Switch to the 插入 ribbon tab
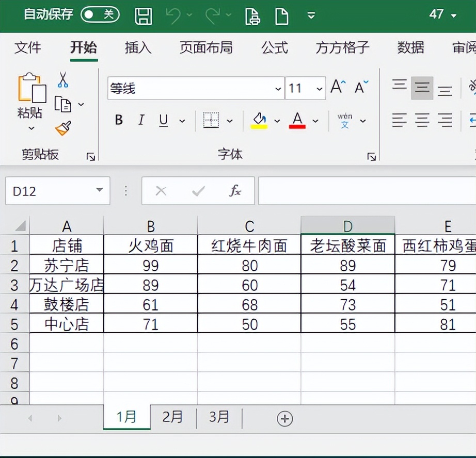This screenshot has height=458, width=476. point(137,47)
